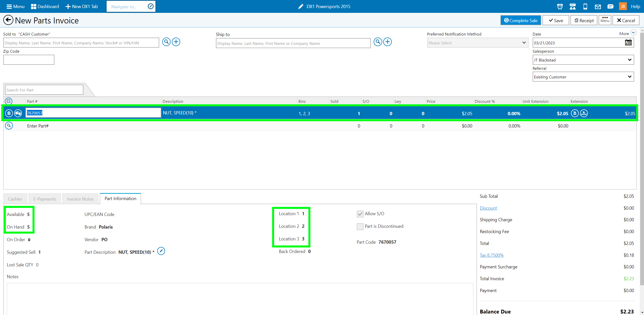
Task: Open Preferred Notification Method dropdown
Action: coord(477,43)
